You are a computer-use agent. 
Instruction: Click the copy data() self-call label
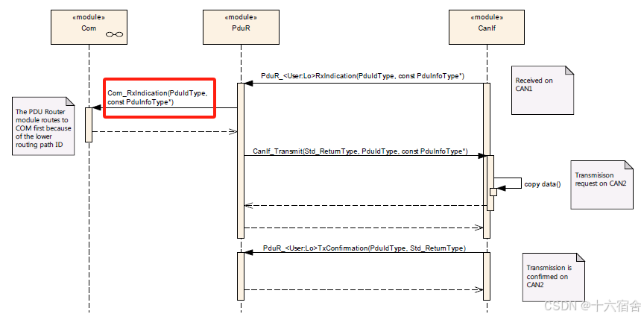pyautogui.click(x=543, y=184)
